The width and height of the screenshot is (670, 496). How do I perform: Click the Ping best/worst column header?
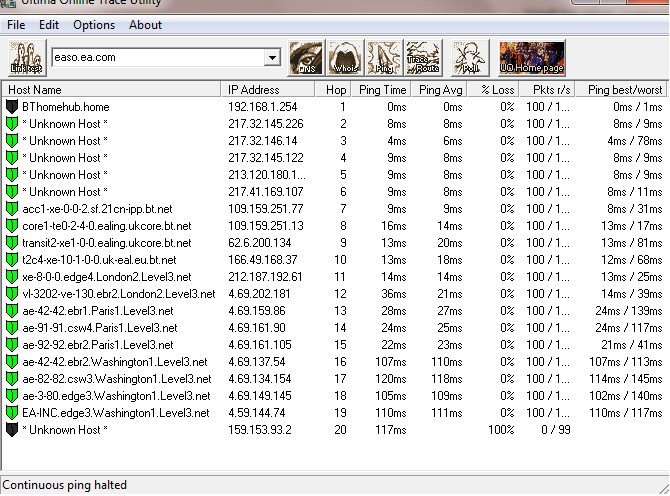tap(621, 90)
